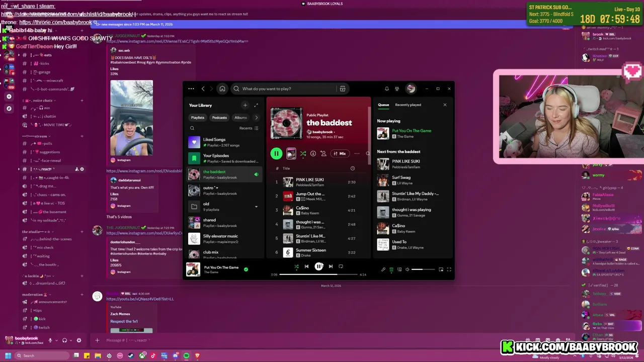Viewport: 644px width, 362px height.
Task: Toggle the Queue view icon
Action: pos(391,269)
